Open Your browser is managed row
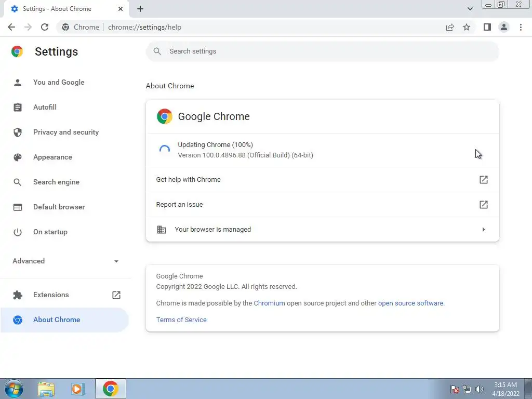Viewport: 532px width, 399px height. [322, 229]
